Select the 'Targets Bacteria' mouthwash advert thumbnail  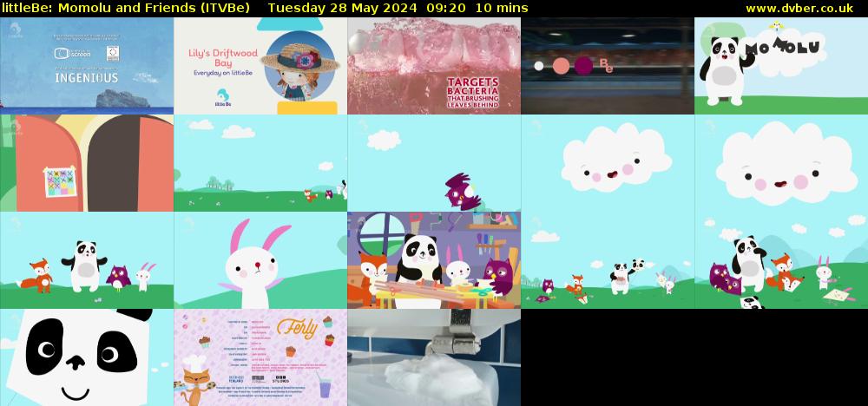[x=434, y=66]
